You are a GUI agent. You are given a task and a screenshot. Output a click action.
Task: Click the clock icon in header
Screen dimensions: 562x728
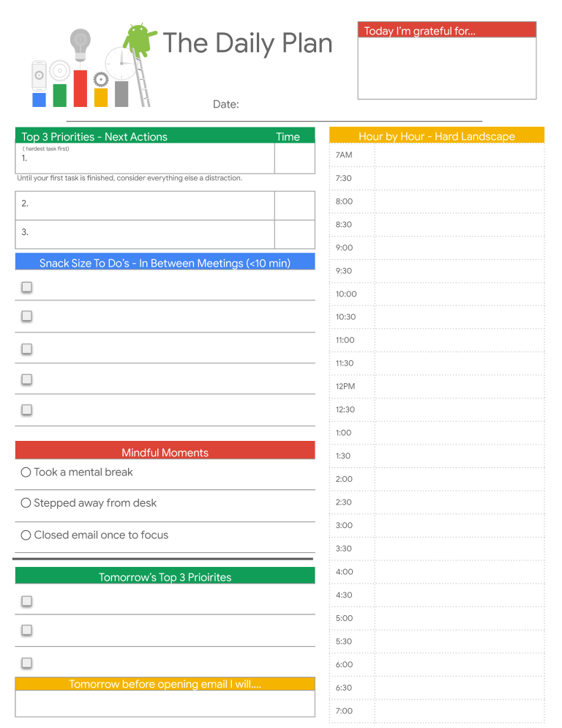[x=121, y=63]
